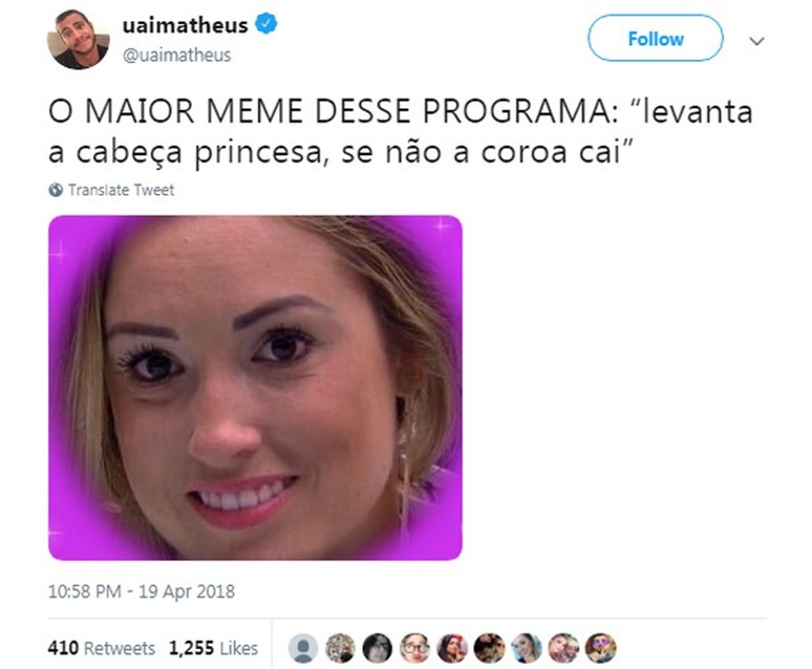Open the tweet options chevron menu
This screenshot has width=812, height=669.
[757, 41]
